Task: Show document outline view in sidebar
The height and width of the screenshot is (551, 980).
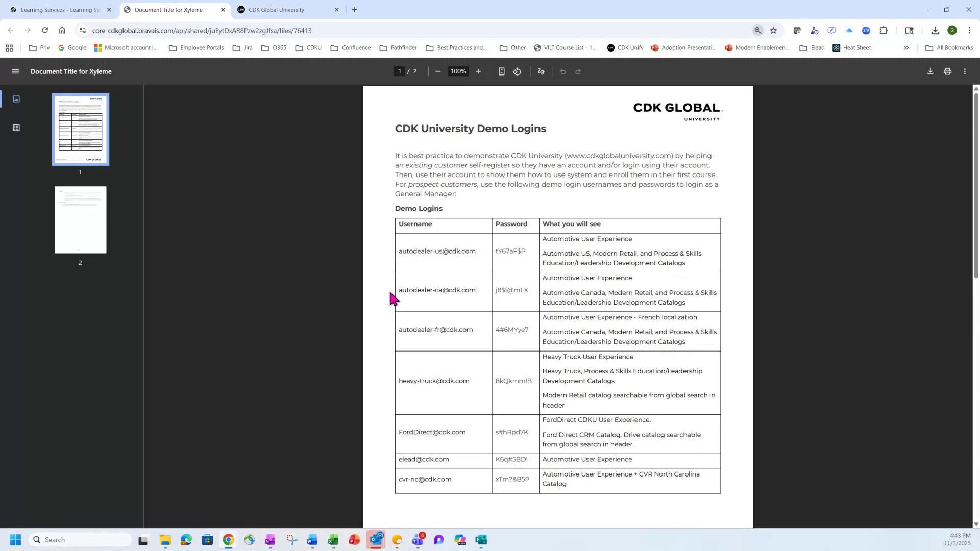Action: 16,128
